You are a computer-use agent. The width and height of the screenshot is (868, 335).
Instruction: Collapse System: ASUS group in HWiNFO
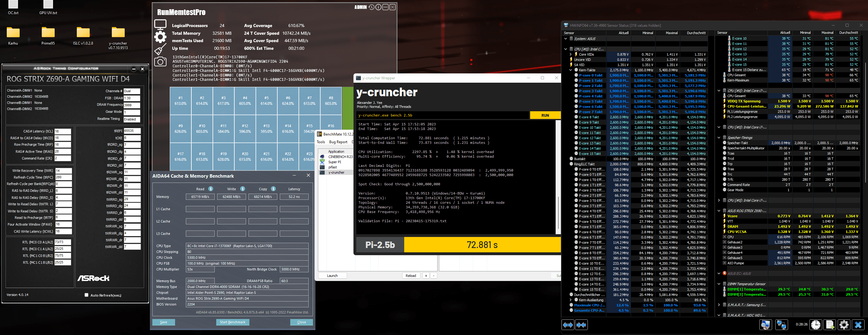click(x=566, y=39)
